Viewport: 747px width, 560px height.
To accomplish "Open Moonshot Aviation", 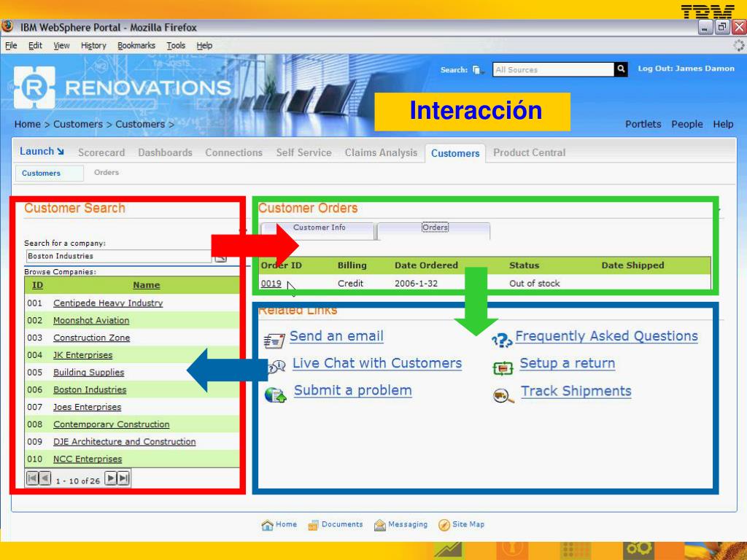I will 91,321.
